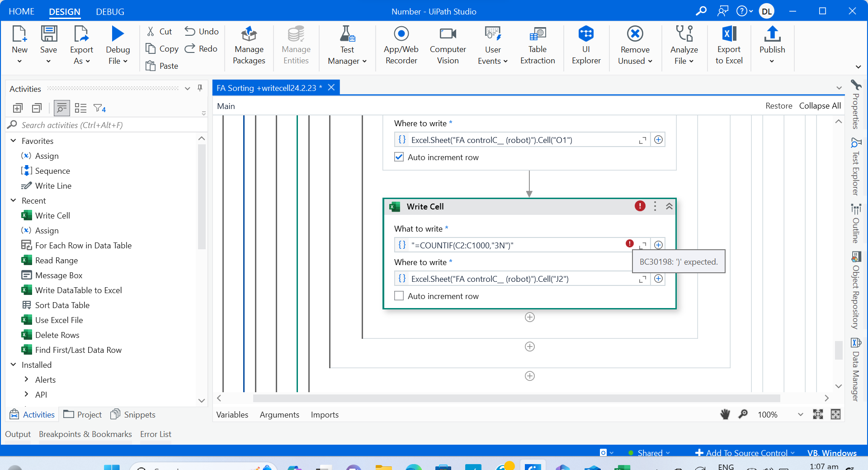
Task: Click the Search activities field
Action: coord(106,125)
